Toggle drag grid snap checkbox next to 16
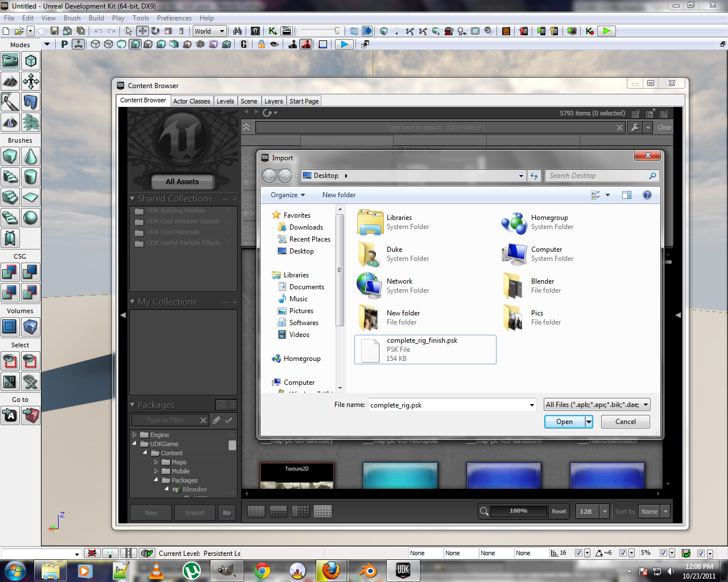Viewport: 728px width, 582px height. point(578,553)
